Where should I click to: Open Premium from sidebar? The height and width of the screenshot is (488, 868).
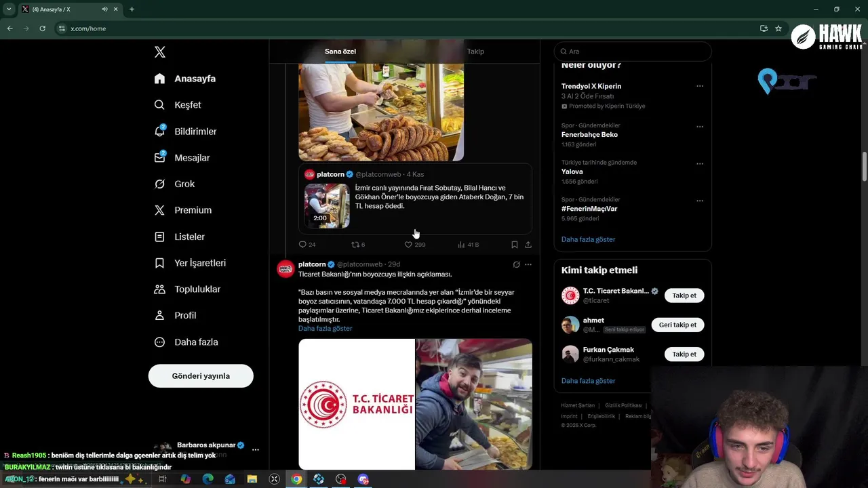point(183,210)
